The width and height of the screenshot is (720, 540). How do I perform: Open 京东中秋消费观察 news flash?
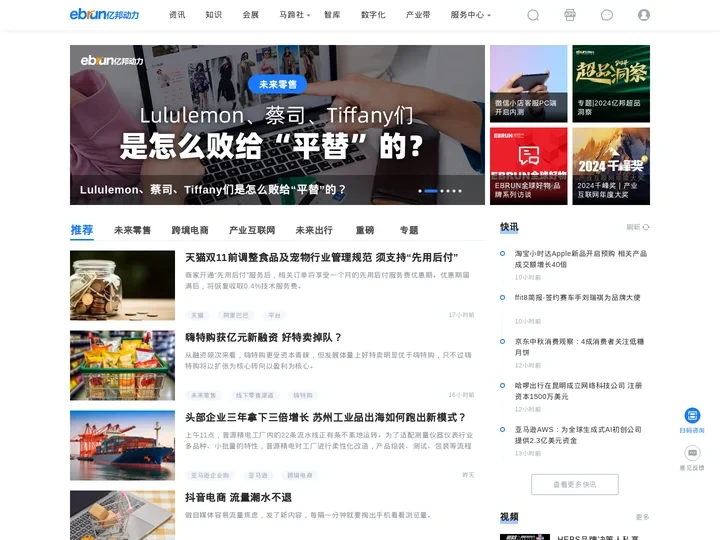tap(579, 347)
